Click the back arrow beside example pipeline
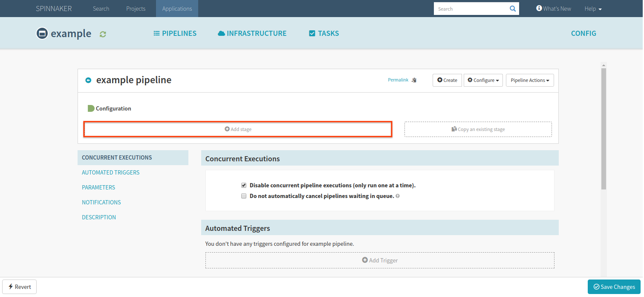Viewport: 644px width, 297px height. tap(88, 80)
